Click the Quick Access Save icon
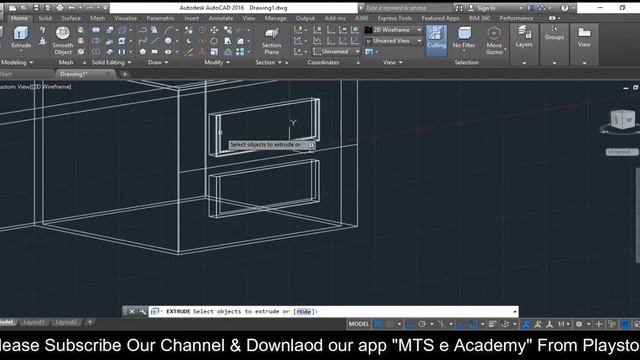The height and width of the screenshot is (360, 640). click(x=36, y=8)
